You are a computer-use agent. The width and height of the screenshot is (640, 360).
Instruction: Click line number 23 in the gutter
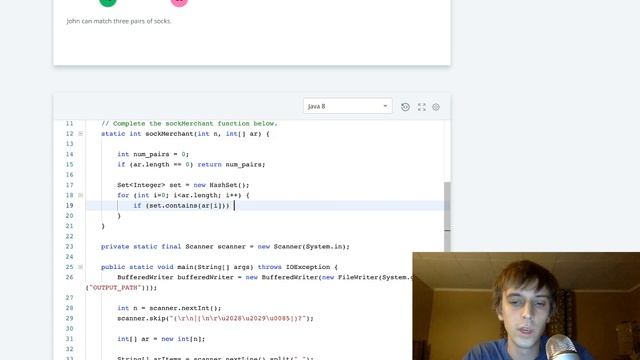point(69,247)
